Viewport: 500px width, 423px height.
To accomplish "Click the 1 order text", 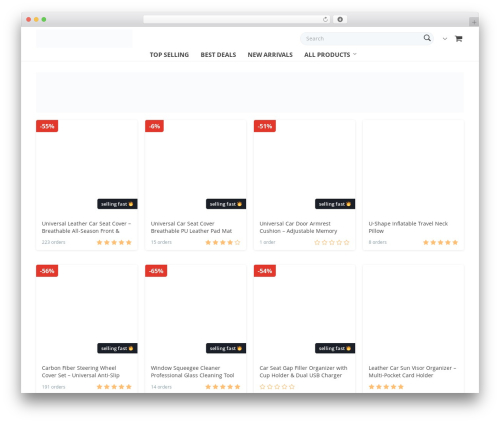I will tap(267, 242).
